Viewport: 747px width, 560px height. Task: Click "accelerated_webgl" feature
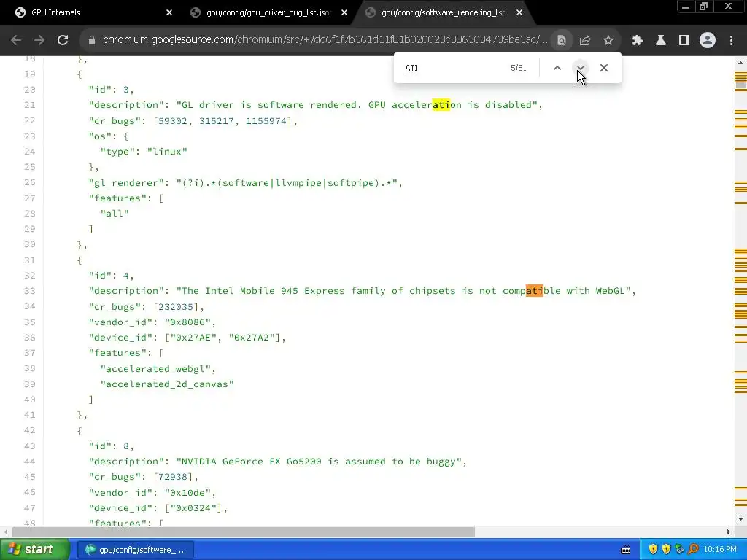click(x=158, y=369)
